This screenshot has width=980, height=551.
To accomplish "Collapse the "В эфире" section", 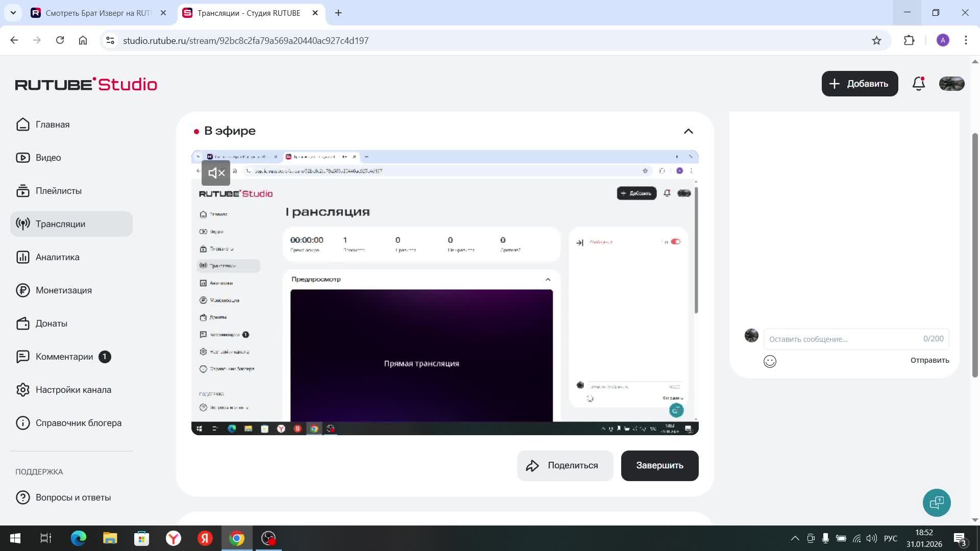I will tap(688, 131).
